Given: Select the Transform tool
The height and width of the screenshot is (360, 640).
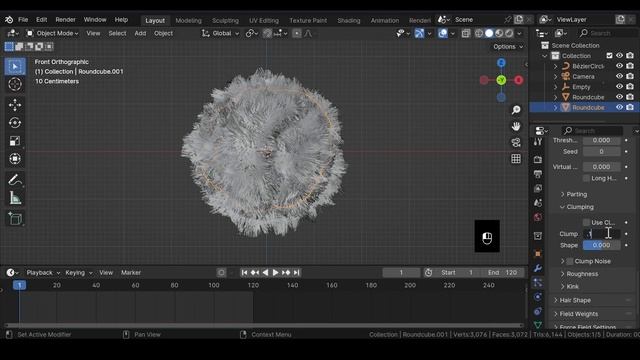Looking at the screenshot, I should coord(15,158).
